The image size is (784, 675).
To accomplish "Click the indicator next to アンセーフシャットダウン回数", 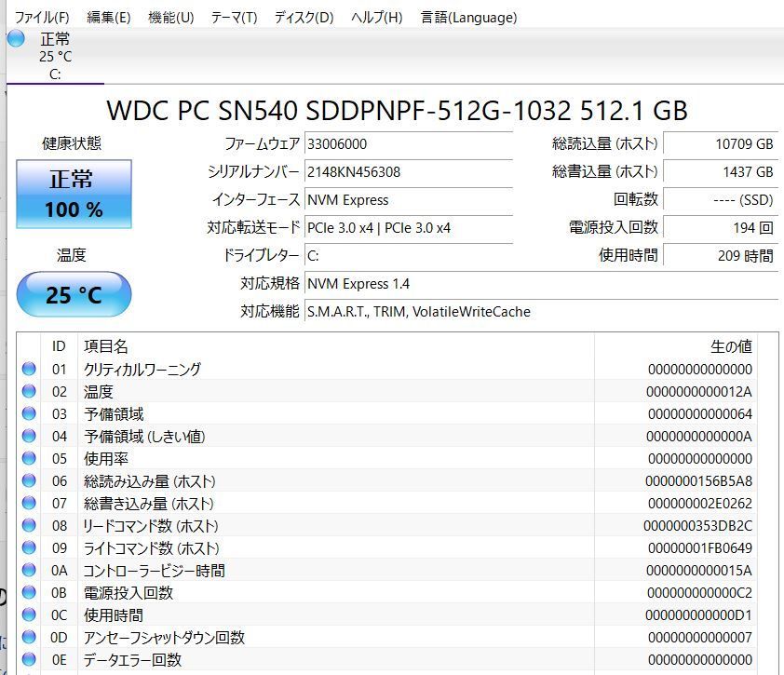I will coord(29,637).
